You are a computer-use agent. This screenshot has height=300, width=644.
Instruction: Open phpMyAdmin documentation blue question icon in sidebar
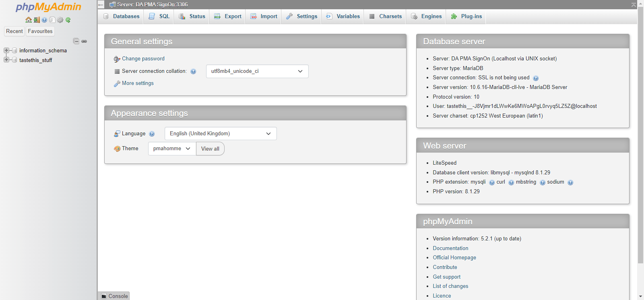pyautogui.click(x=44, y=20)
